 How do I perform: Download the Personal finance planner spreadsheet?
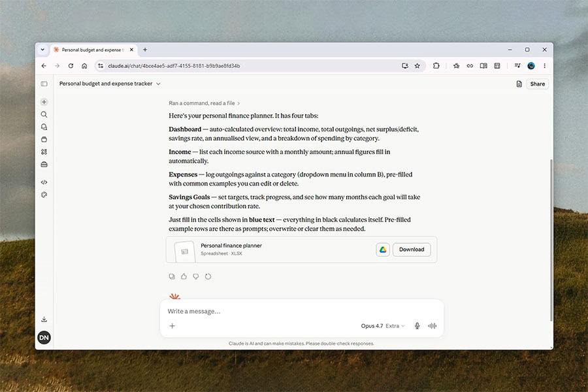tap(412, 250)
